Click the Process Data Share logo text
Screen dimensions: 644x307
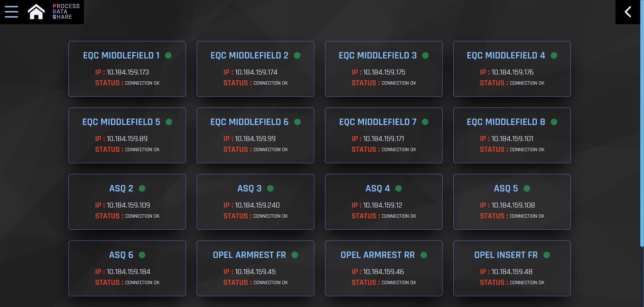pos(66,12)
